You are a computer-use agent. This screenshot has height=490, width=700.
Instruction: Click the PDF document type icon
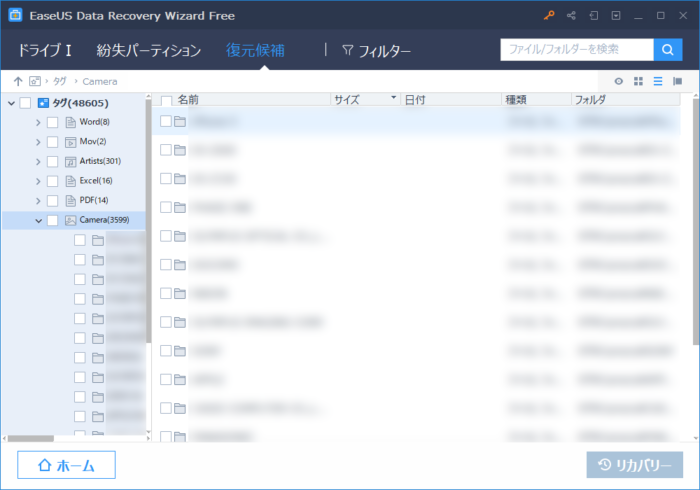point(71,200)
